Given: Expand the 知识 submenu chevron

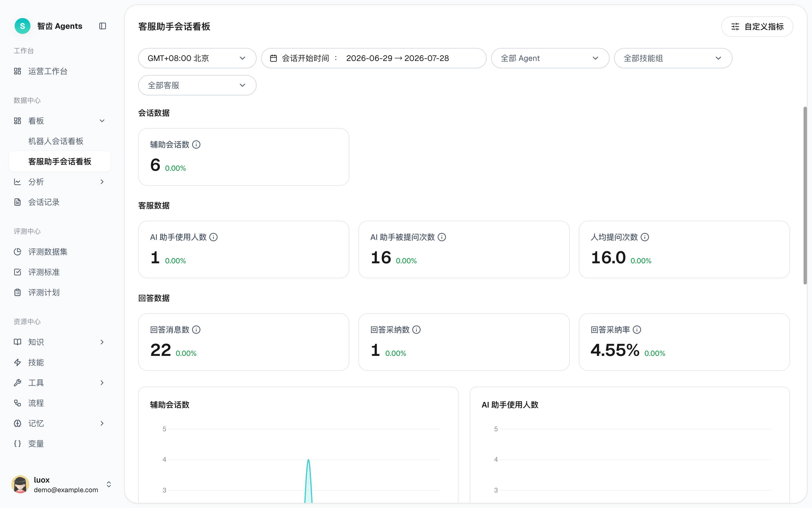Looking at the screenshot, I should coord(102,342).
